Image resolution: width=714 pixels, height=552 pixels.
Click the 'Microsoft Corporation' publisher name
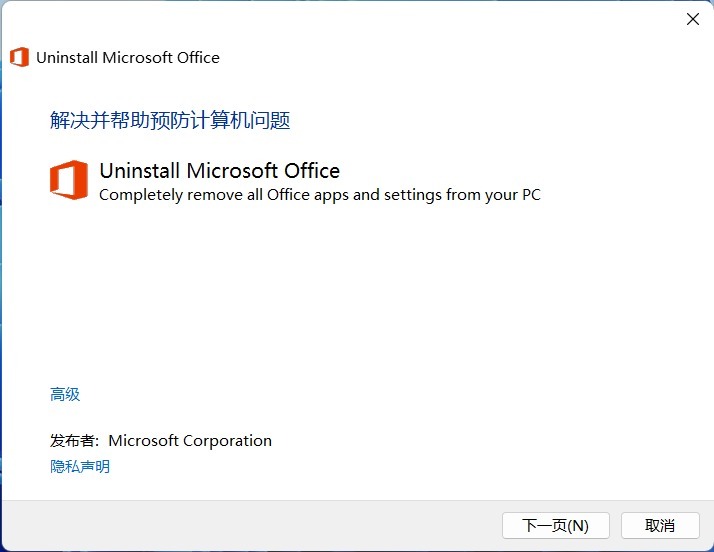tap(190, 440)
